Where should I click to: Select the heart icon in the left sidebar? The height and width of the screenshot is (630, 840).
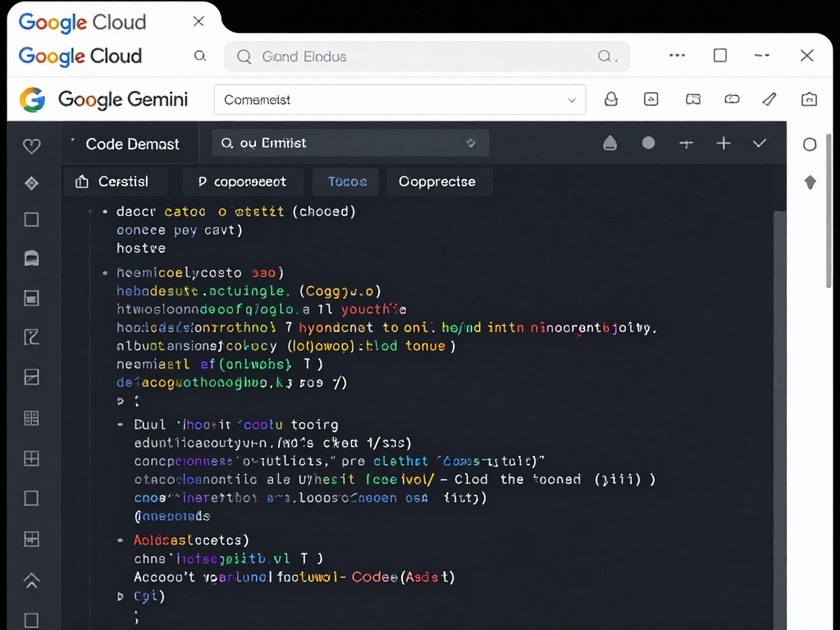(31, 146)
